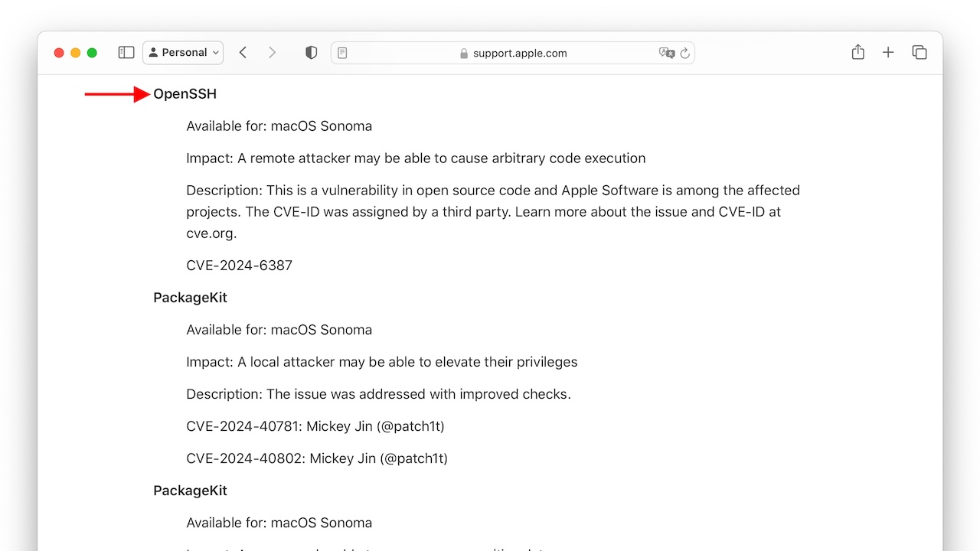Open a new tab
This screenshot has width=980, height=551.
click(x=888, y=53)
